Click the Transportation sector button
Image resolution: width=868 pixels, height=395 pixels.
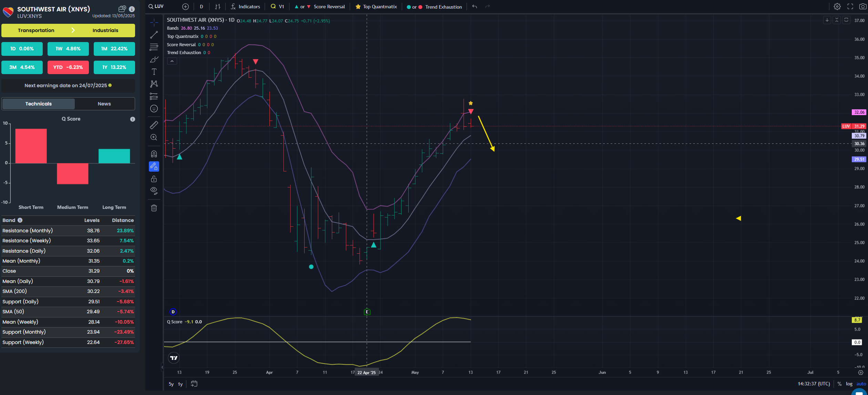(x=36, y=30)
